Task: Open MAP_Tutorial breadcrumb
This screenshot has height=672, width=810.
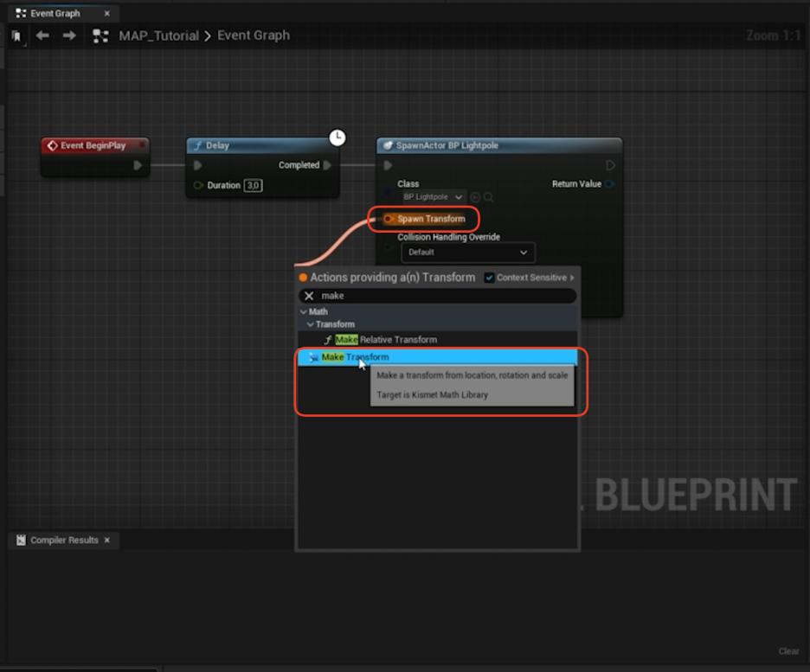Action: pos(158,35)
